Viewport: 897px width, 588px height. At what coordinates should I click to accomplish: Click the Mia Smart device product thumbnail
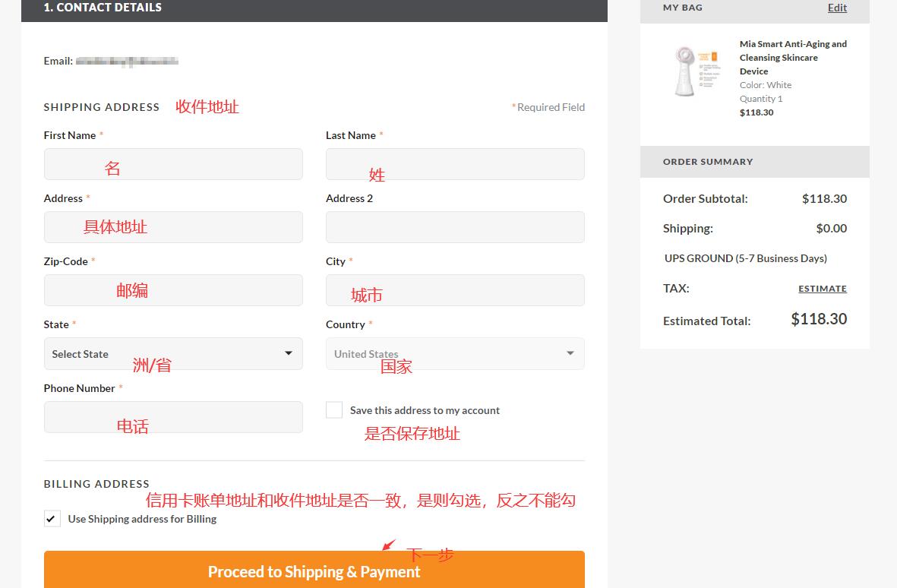695,71
